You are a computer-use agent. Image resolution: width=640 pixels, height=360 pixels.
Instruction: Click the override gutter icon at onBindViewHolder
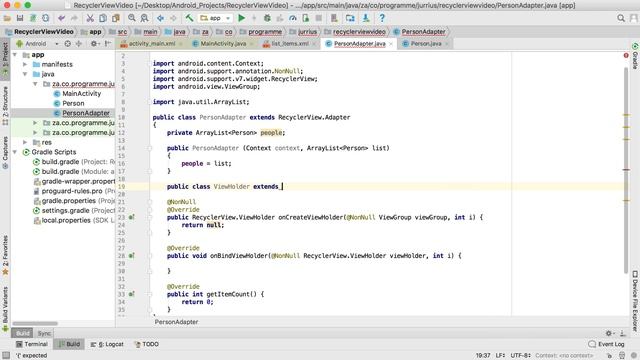point(131,256)
